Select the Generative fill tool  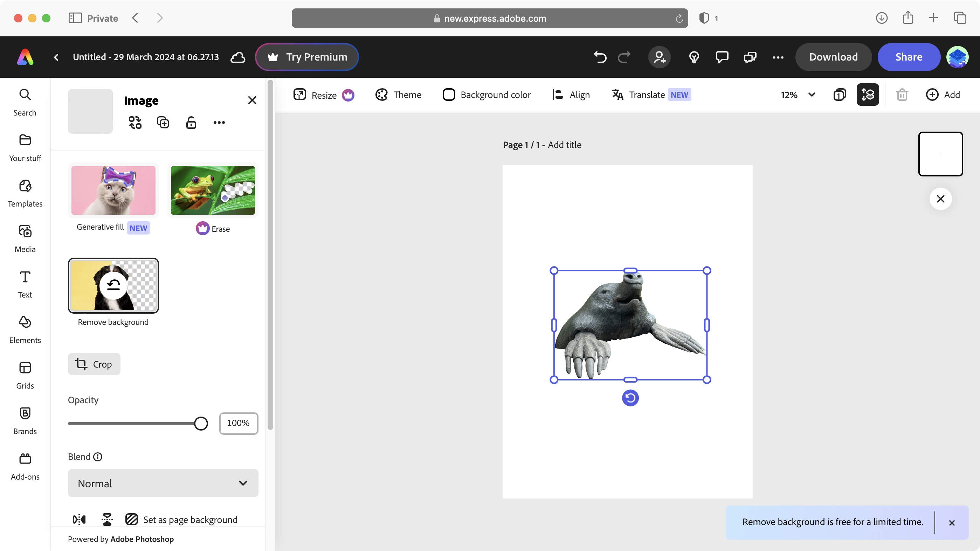tap(113, 190)
